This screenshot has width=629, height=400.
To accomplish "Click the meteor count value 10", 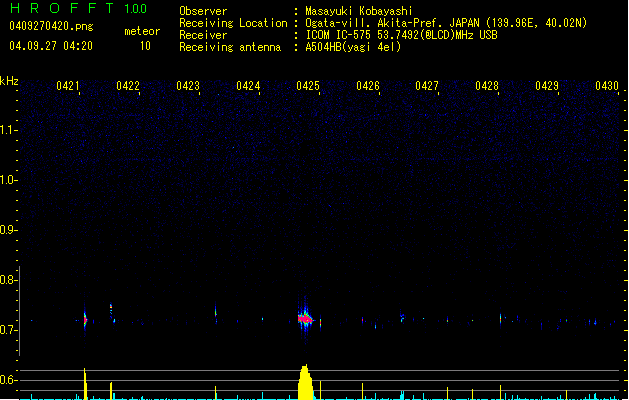I will coord(145,46).
